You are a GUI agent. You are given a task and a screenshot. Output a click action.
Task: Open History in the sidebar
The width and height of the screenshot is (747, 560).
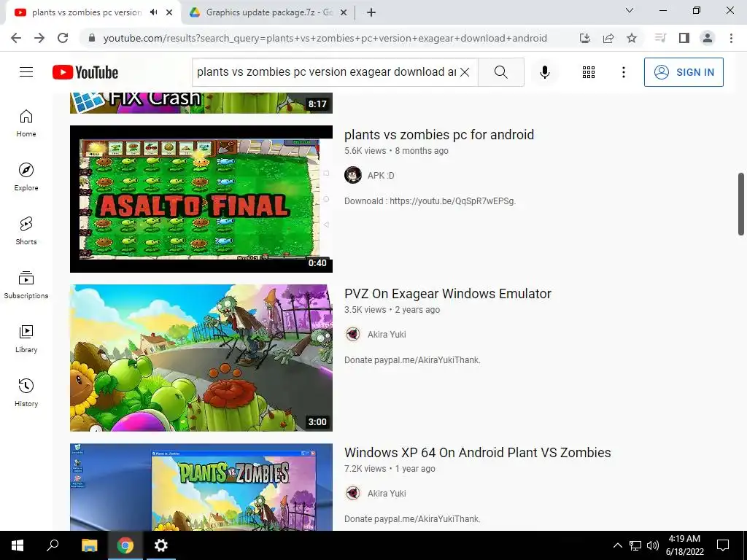pos(26,392)
